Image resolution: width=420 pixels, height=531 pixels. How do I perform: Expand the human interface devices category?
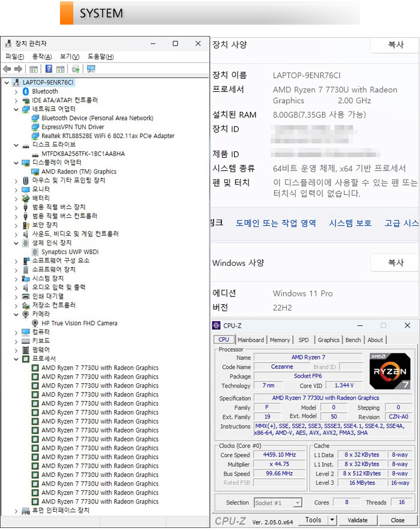(16, 511)
